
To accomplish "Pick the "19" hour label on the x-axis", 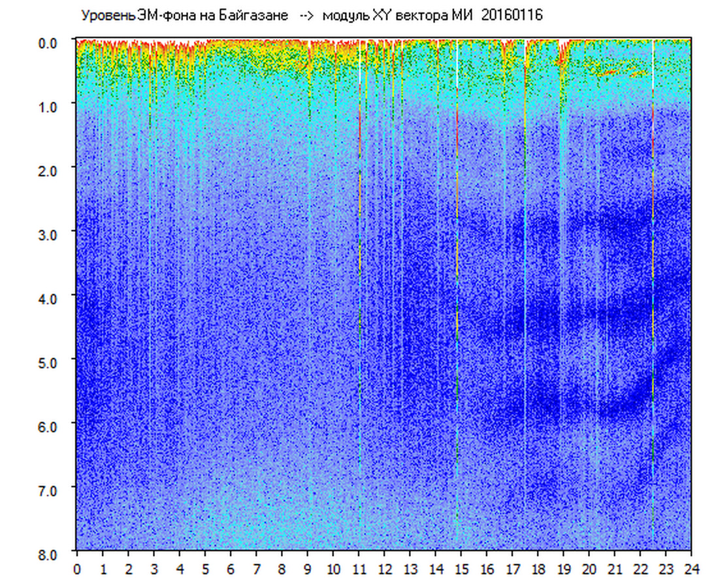I will [564, 569].
